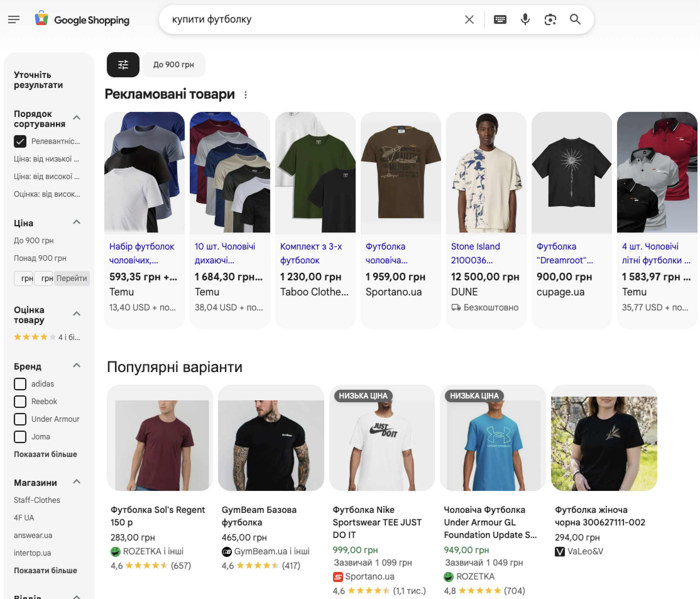
Task: Filter by store intertop.ua
Action: point(32,553)
